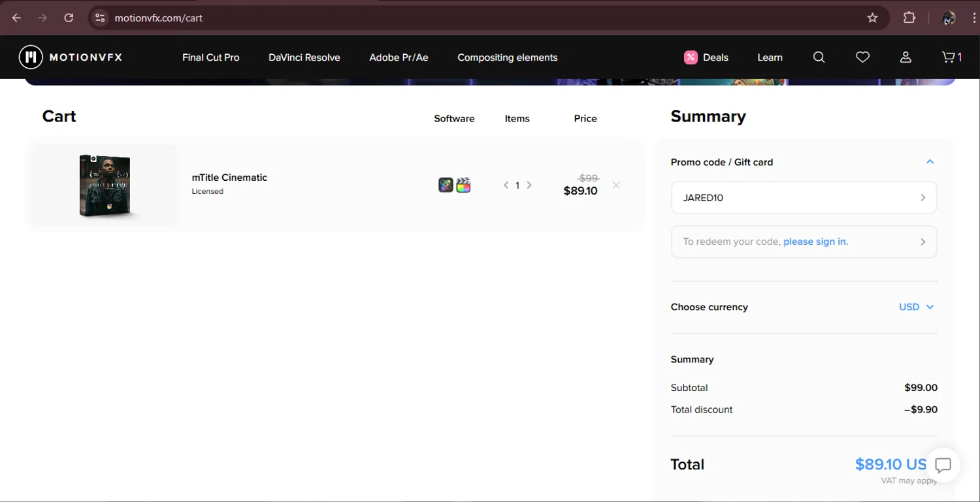This screenshot has height=502, width=980.
Task: Open the search magnifier icon
Action: 819,57
